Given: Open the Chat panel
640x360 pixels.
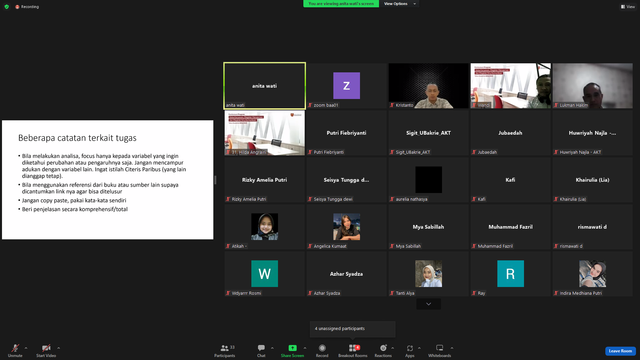Looking at the screenshot, I should tap(261, 350).
